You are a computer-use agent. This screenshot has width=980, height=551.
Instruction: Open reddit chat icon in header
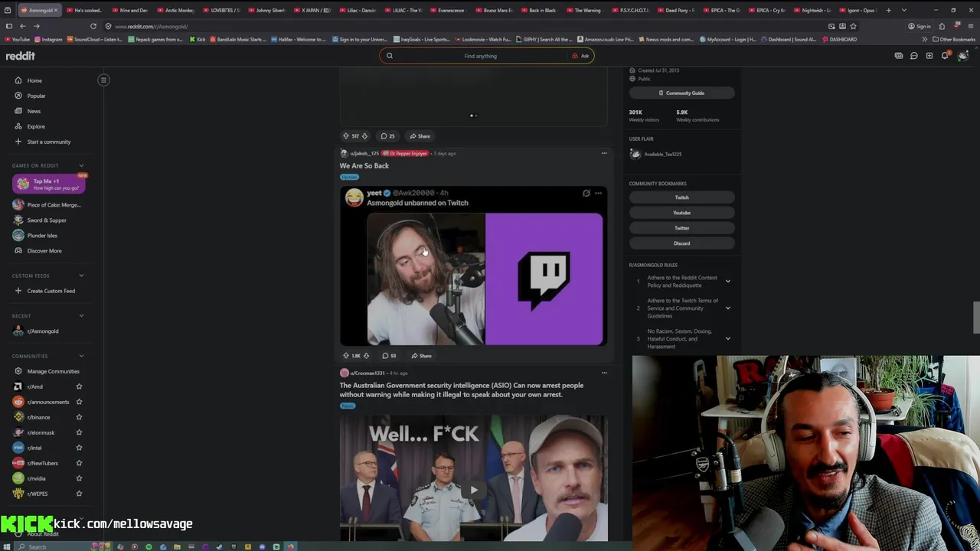pyautogui.click(x=913, y=56)
